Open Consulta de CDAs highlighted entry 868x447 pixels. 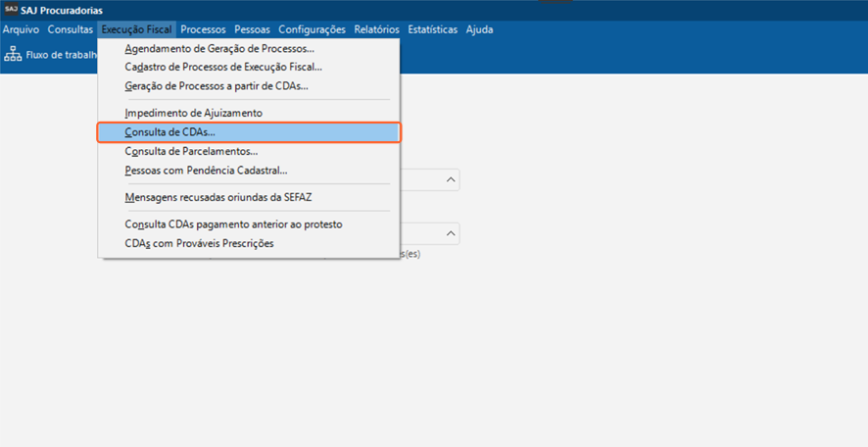point(169,132)
